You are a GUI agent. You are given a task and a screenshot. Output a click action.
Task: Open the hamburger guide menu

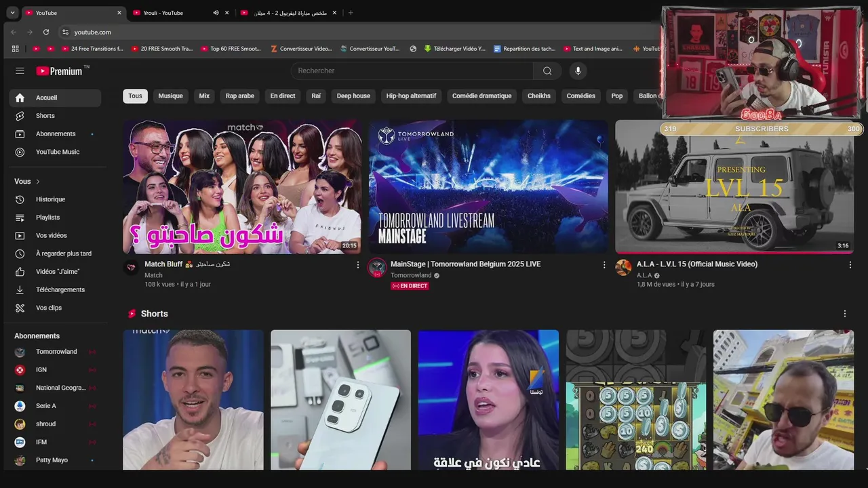tap(20, 70)
